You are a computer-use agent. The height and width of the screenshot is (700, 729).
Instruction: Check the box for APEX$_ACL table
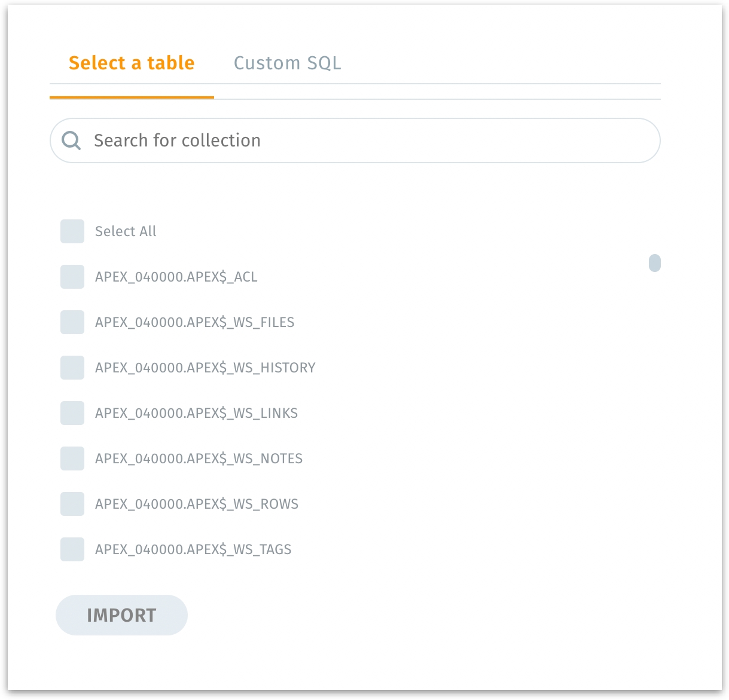[72, 277]
